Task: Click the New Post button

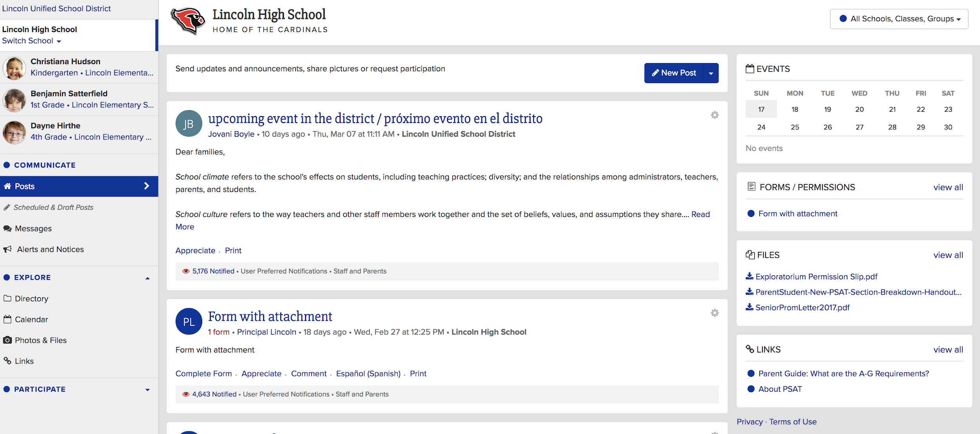Action: (x=674, y=73)
